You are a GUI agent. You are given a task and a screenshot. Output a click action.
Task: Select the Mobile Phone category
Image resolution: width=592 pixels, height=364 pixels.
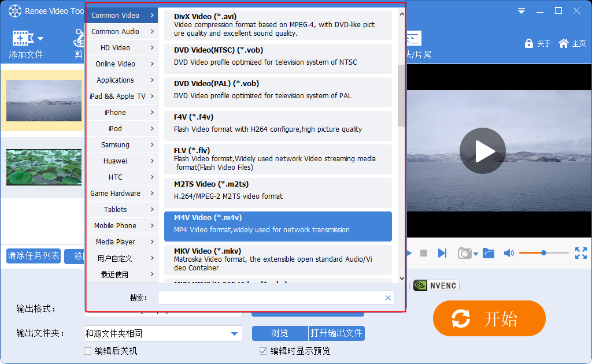123,226
